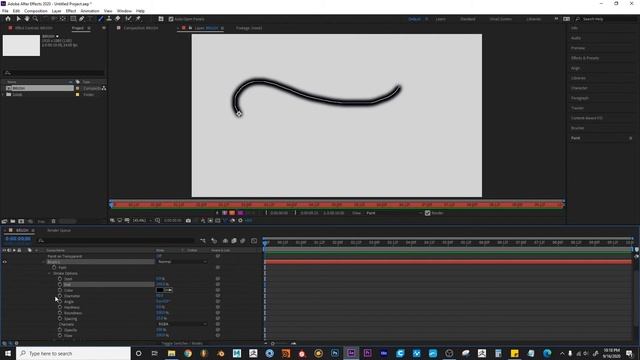Toggle visibility eye of Brush 1
The height and width of the screenshot is (360, 640).
[x=5, y=262]
